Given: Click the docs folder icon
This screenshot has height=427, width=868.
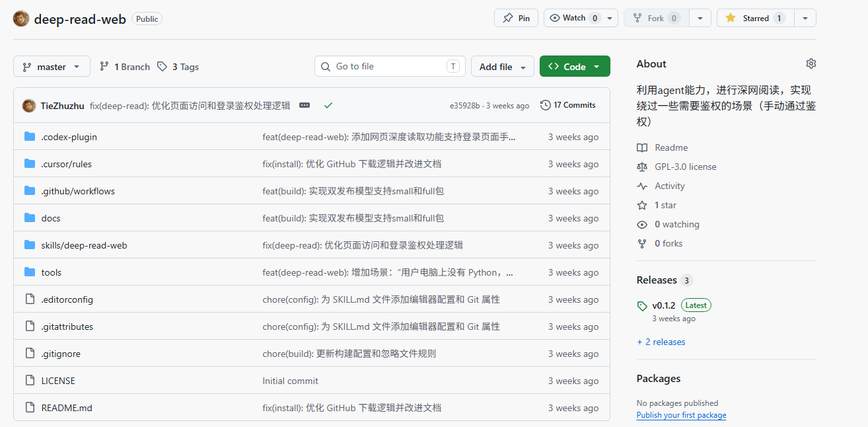Looking at the screenshot, I should (x=30, y=218).
